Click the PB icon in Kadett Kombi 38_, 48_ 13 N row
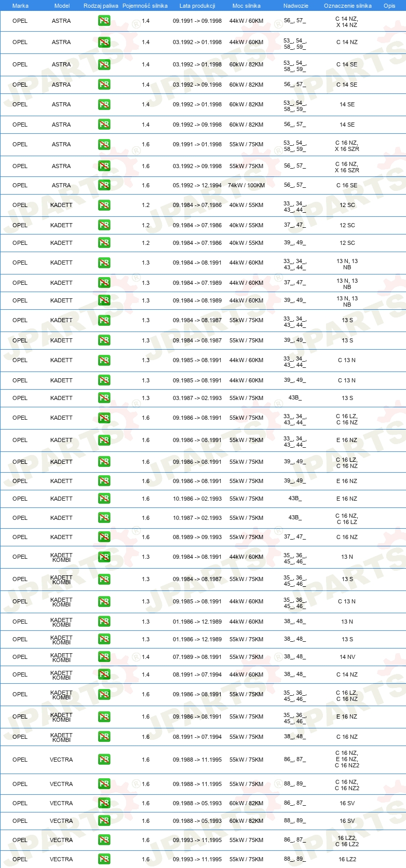Screen dimensions: 406x868 point(104,622)
